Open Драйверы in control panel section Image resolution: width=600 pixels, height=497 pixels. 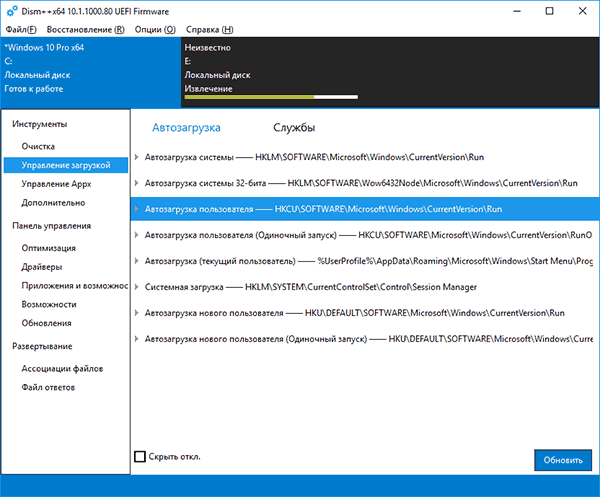[42, 267]
